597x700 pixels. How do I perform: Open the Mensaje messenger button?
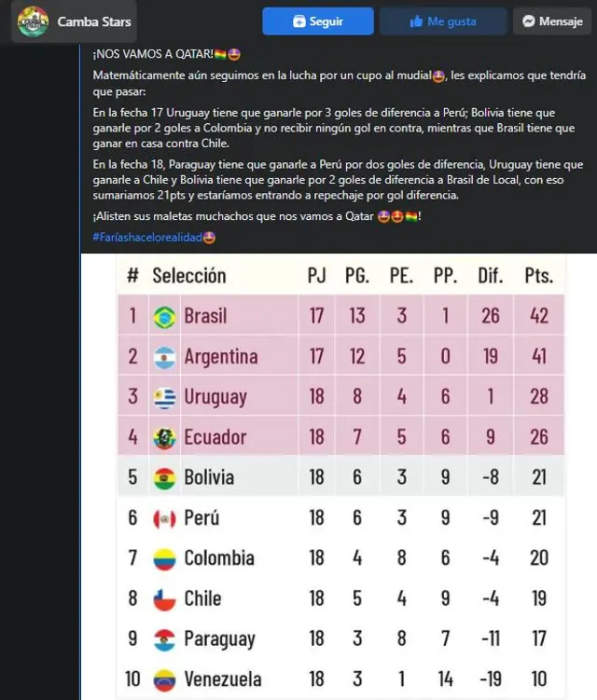pyautogui.click(x=553, y=21)
